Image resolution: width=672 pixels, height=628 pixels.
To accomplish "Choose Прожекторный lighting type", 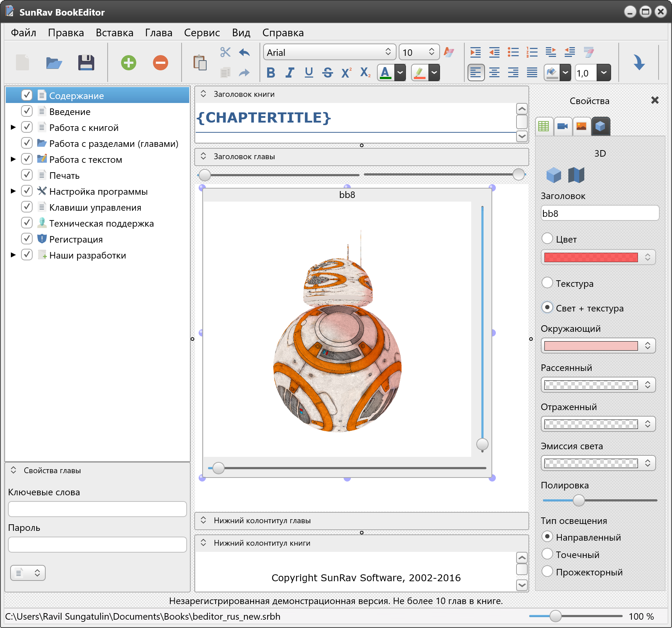I will [x=547, y=571].
